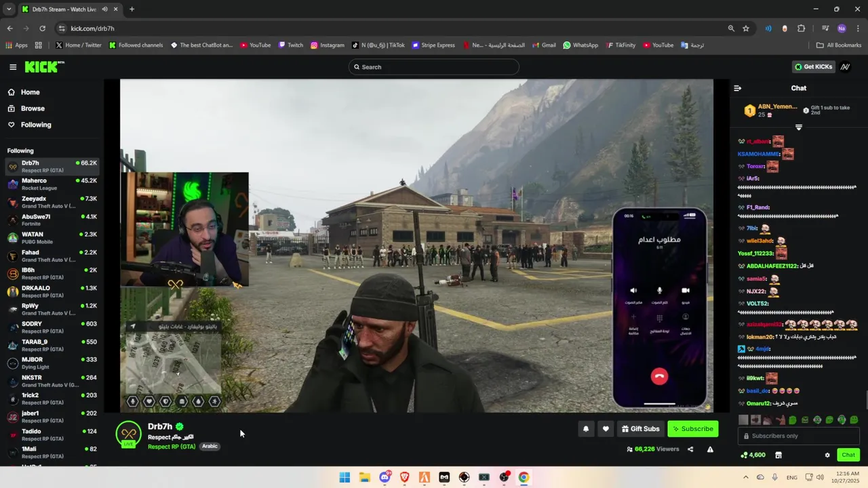This screenshot has height=488, width=868.
Task: Open the zoom magnifier icon in the address bar
Action: (731, 28)
